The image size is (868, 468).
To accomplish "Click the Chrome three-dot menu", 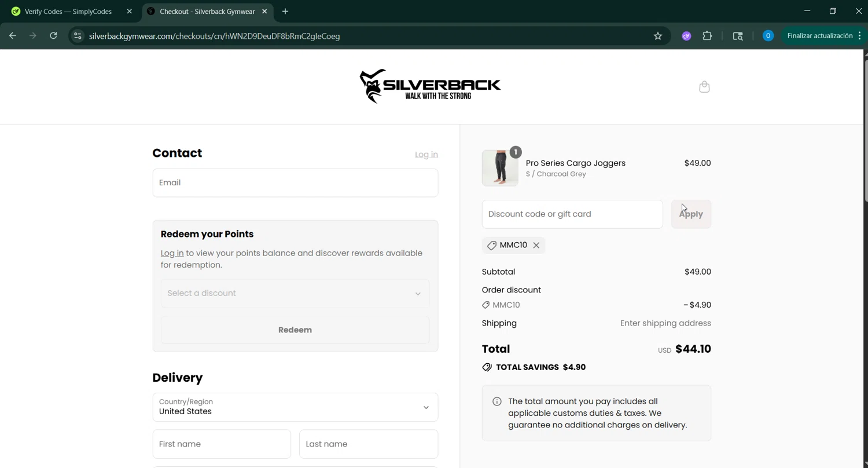I will 860,36.
